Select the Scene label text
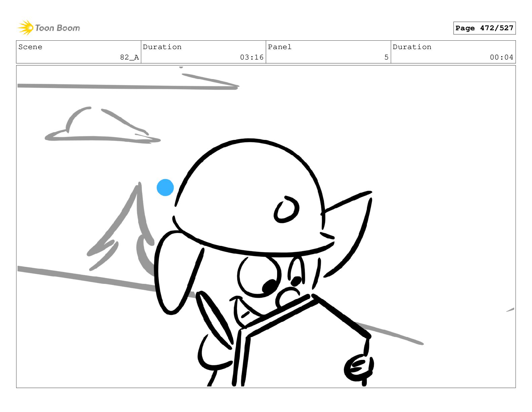This screenshot has width=532, height=412. pyautogui.click(x=30, y=47)
